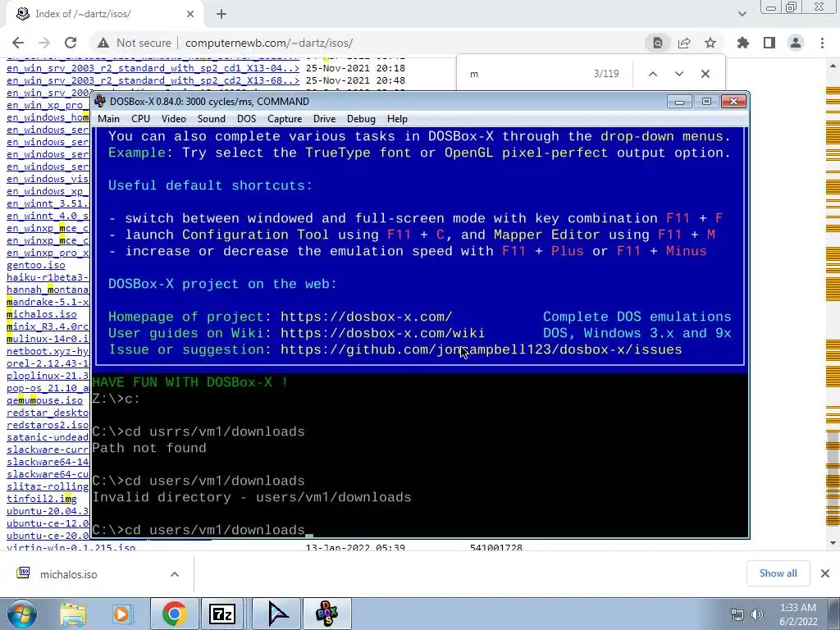Click the virtio-win-0.1.215.iso link
Screen dimensions: 840x630
pos(71,547)
